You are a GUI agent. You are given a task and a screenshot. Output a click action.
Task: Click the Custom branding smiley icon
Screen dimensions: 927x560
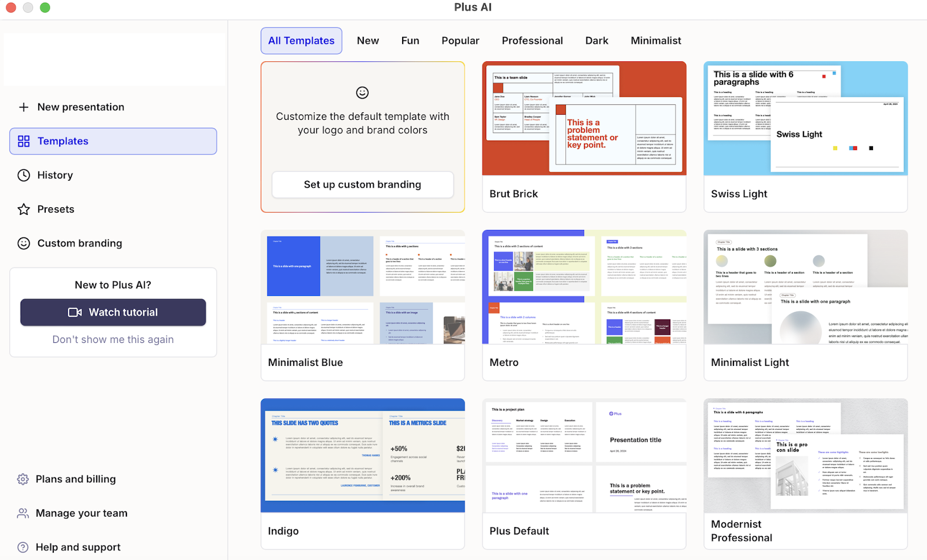(24, 244)
